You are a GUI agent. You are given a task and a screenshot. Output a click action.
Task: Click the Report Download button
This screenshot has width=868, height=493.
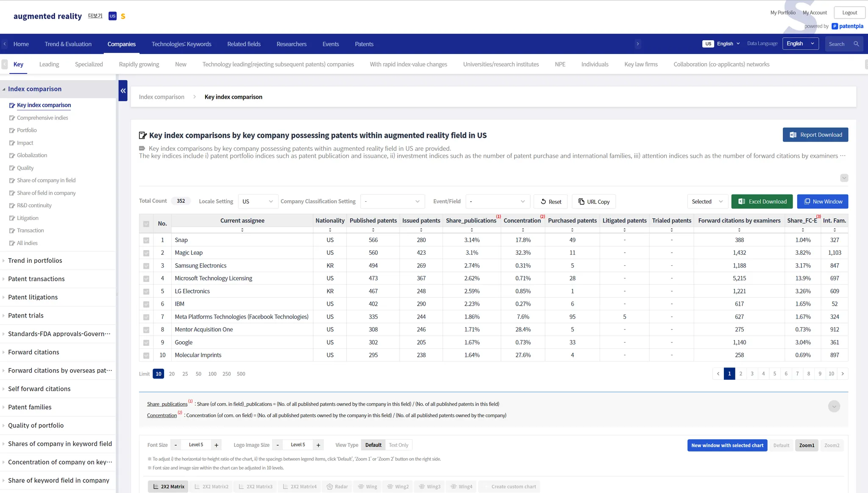(815, 135)
